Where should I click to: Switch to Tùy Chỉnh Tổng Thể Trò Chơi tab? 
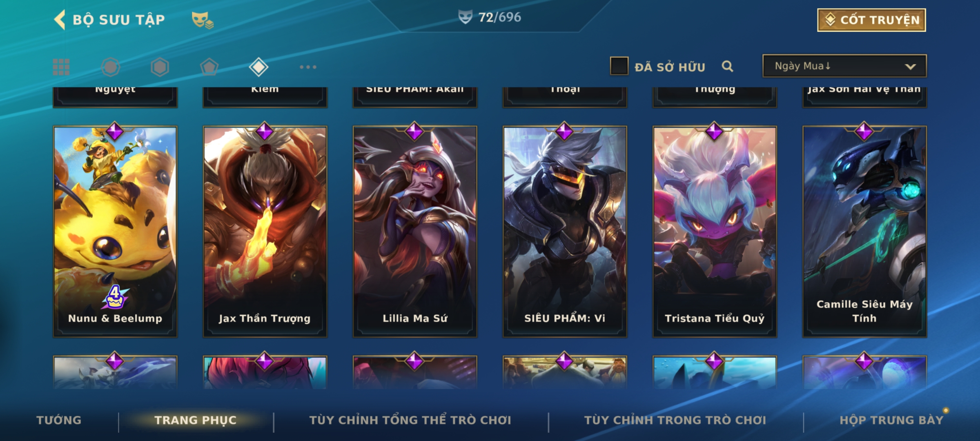pos(410,420)
